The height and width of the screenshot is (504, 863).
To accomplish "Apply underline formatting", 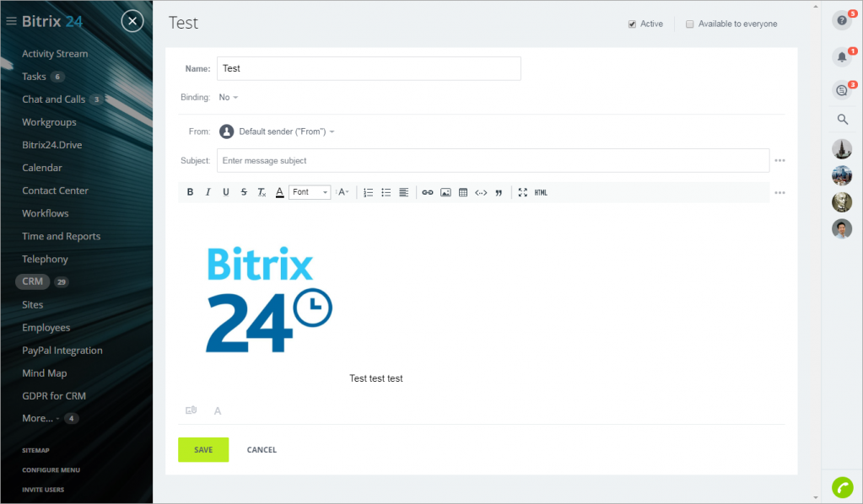I will (225, 192).
